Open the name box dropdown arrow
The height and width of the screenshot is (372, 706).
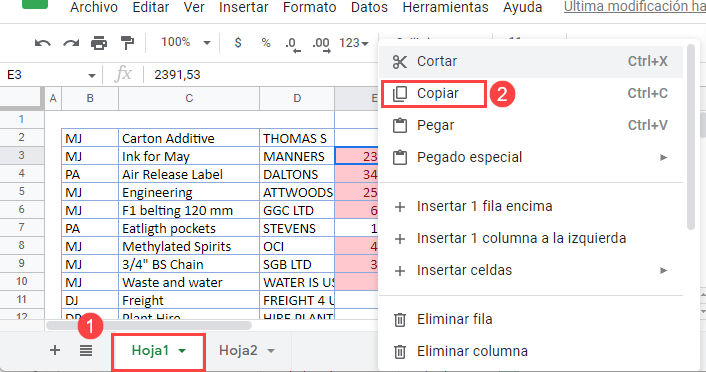pos(92,75)
